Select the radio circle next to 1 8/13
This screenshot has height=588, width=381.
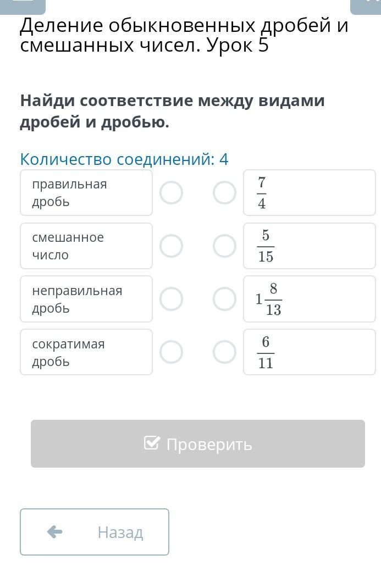coord(224,299)
